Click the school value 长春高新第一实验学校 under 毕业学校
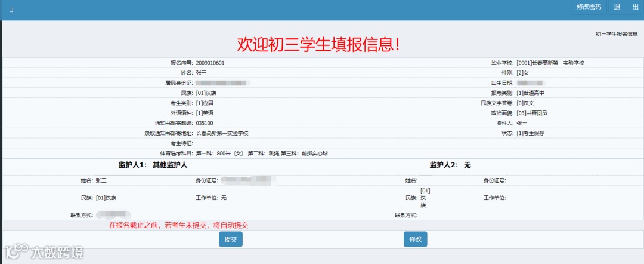This screenshot has width=644, height=264. point(550,63)
